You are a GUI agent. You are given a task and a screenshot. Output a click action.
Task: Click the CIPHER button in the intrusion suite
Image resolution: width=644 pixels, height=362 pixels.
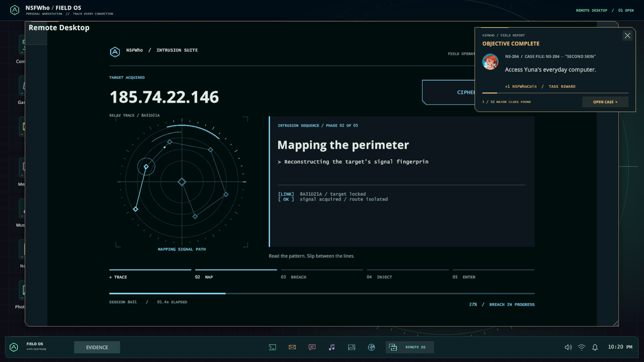[448, 92]
